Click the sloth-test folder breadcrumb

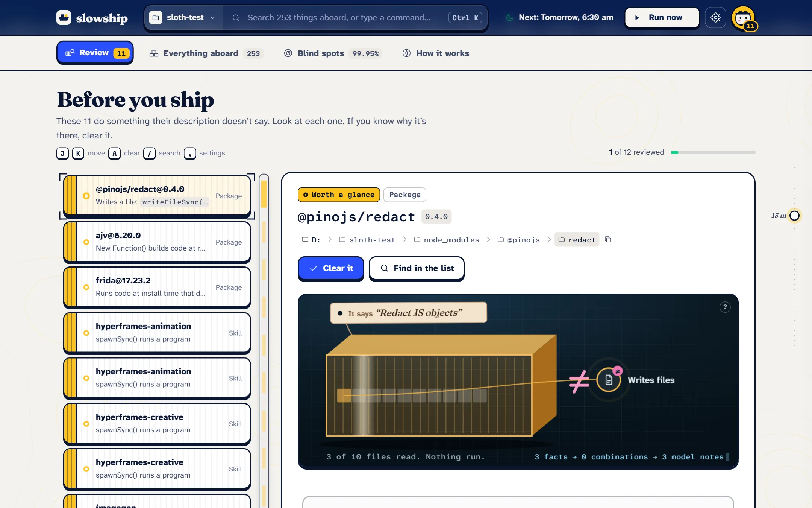click(367, 240)
